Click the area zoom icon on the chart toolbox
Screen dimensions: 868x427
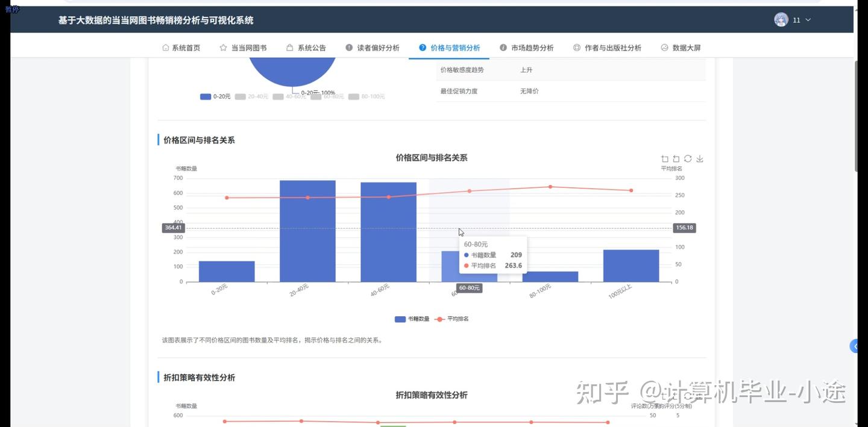point(664,158)
